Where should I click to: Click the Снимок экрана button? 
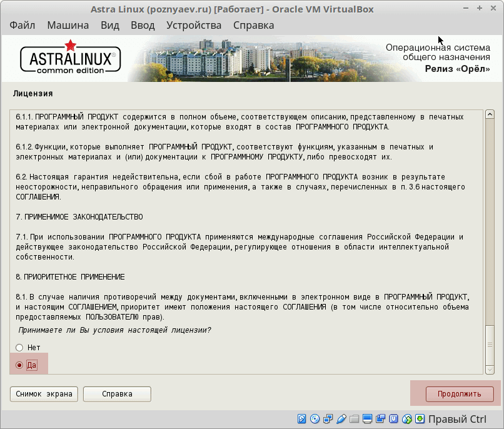[x=44, y=394]
